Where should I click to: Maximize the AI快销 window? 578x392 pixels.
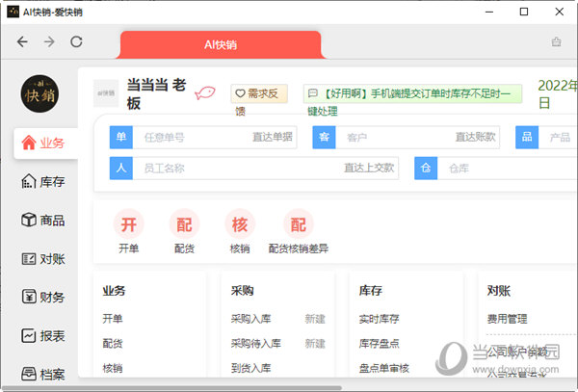click(x=524, y=12)
